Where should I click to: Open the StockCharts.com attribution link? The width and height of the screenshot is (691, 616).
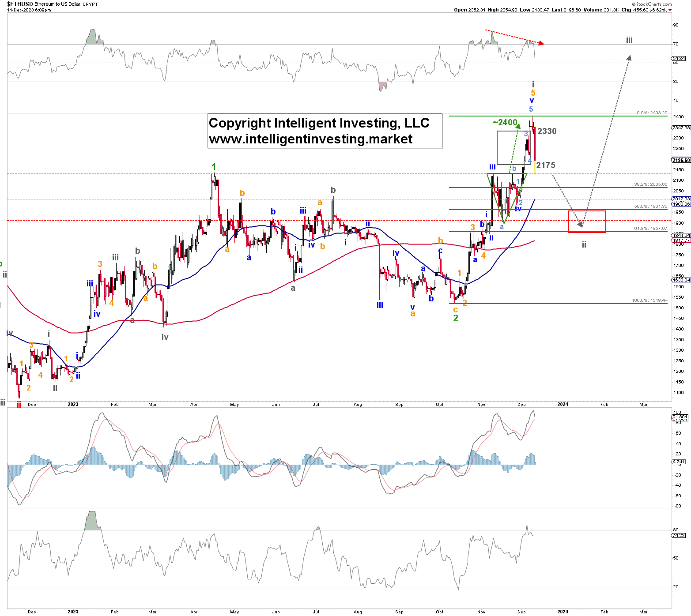pos(652,4)
